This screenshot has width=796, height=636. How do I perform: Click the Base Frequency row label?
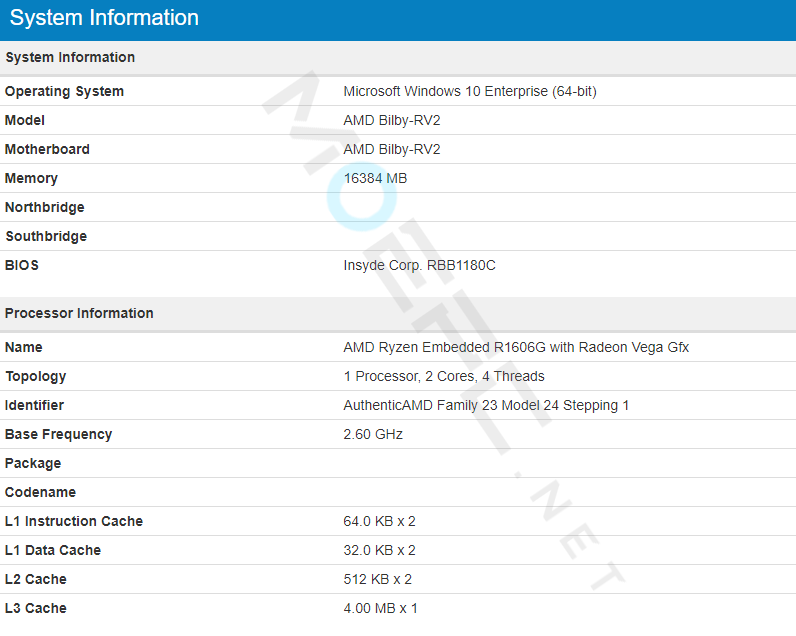[58, 434]
